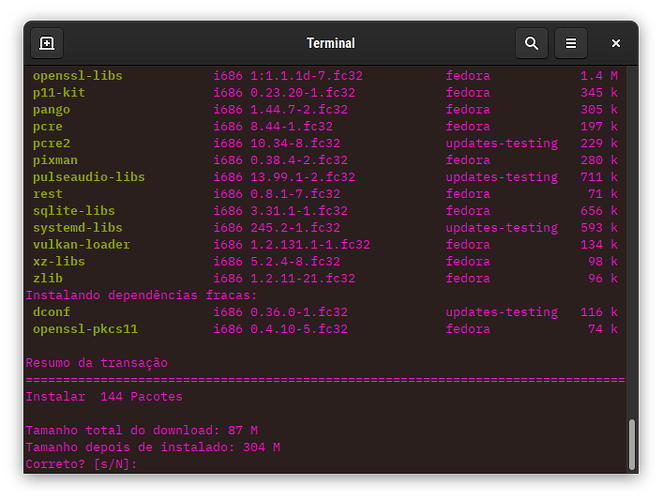Image resolution: width=662 pixels, height=500 pixels.
Task: Click the Terminal title in header bar
Action: coord(330,44)
